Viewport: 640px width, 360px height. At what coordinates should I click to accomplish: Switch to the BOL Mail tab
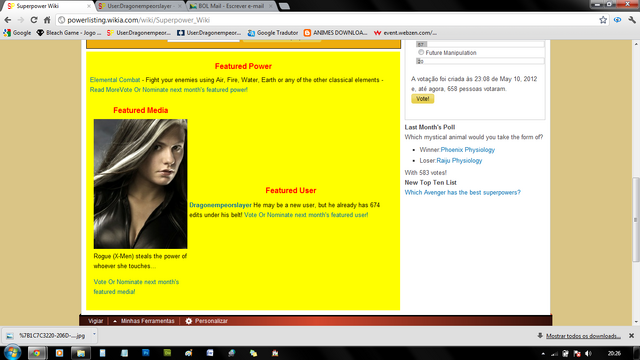(x=231, y=6)
